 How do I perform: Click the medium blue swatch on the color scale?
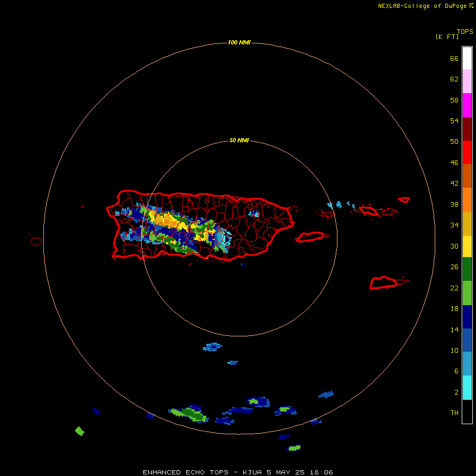[467, 340]
